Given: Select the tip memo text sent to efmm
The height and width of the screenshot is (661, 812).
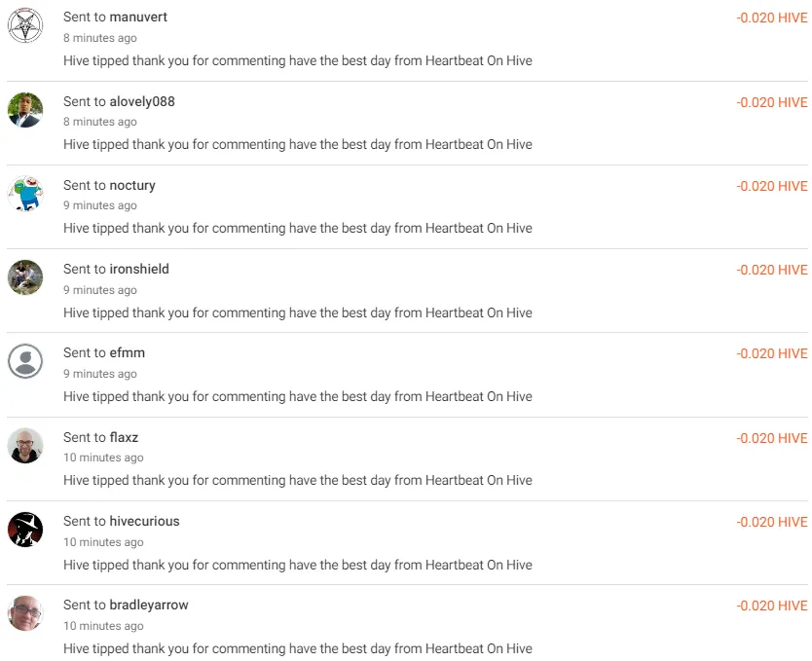Looking at the screenshot, I should [298, 396].
